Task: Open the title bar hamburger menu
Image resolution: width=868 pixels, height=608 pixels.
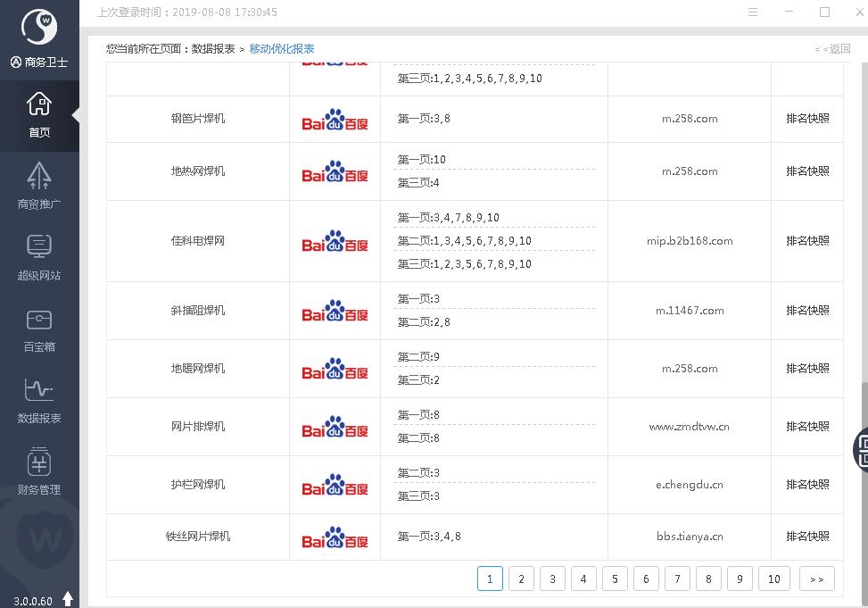Action: 753,12
